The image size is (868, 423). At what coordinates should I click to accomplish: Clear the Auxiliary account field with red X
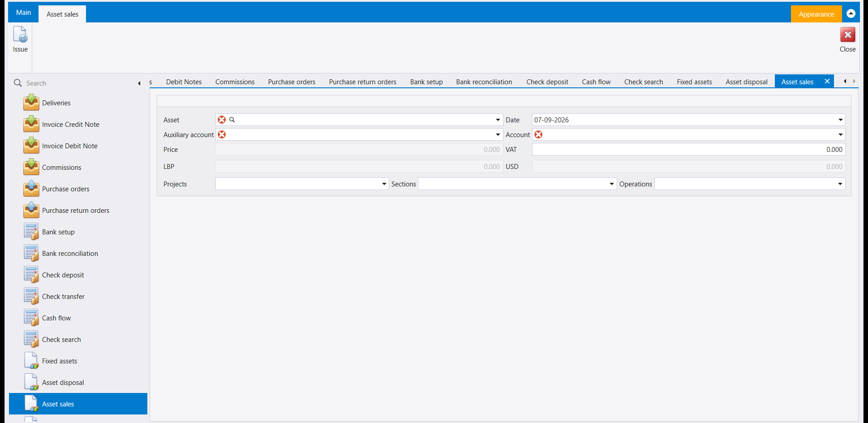point(222,134)
